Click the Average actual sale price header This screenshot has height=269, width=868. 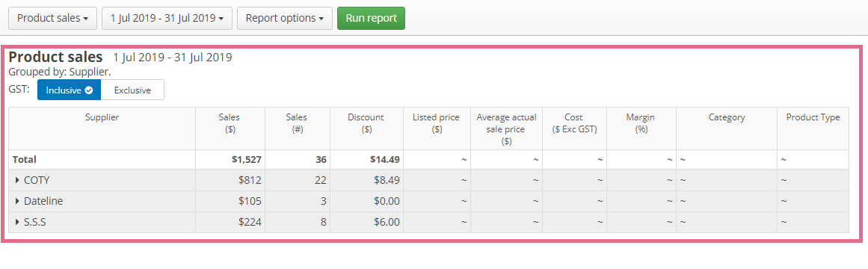[506, 129]
